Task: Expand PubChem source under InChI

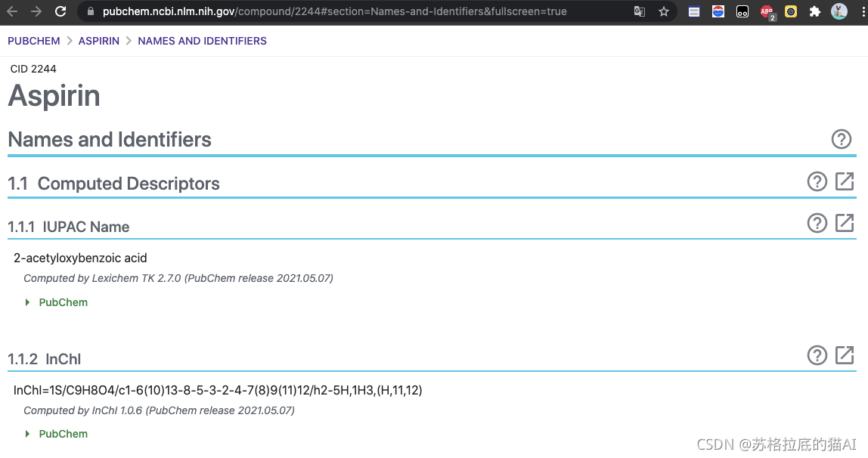Action: (57, 435)
